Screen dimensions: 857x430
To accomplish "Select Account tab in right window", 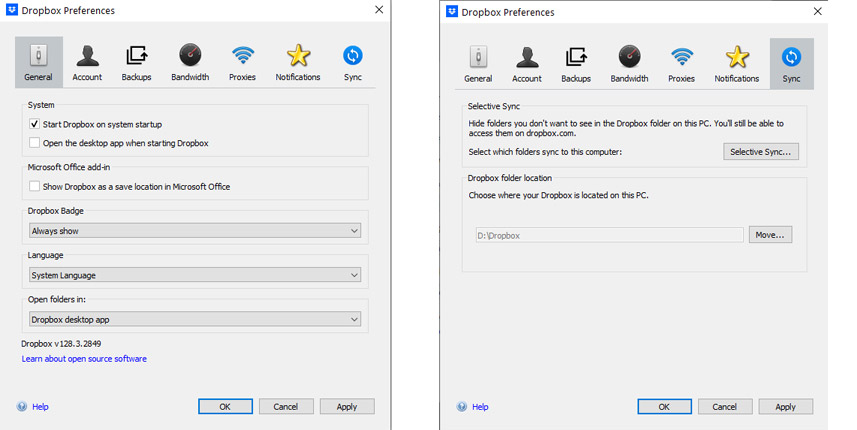I will coord(527,64).
